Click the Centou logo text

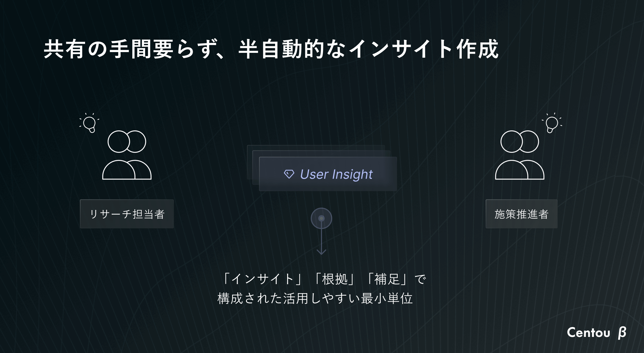[x=588, y=333]
